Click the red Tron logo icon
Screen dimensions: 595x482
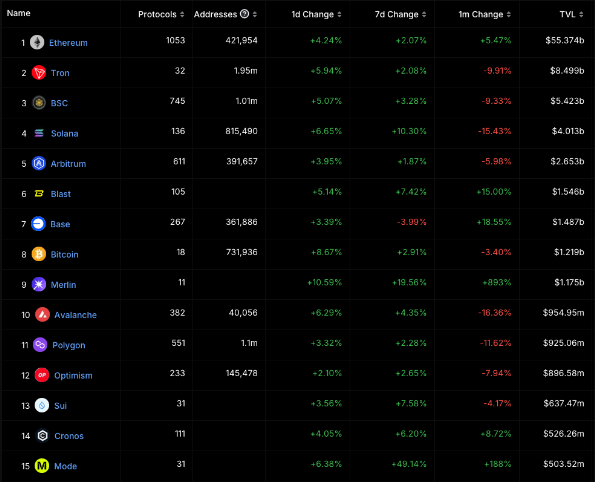[39, 72]
